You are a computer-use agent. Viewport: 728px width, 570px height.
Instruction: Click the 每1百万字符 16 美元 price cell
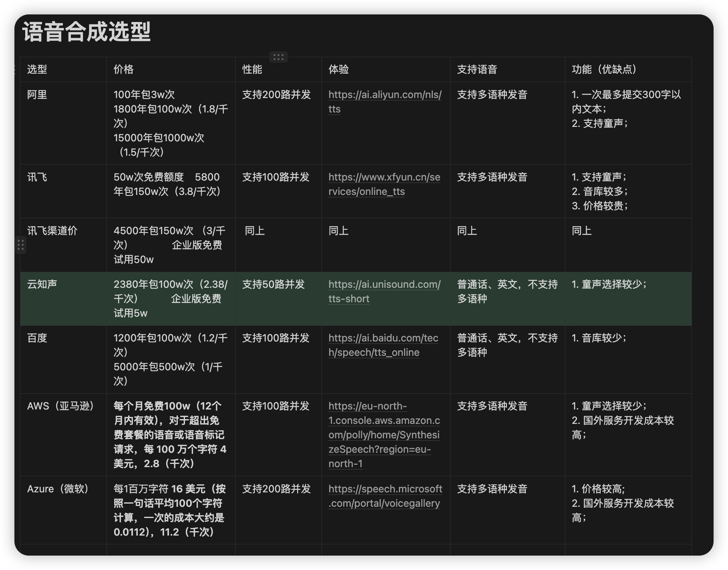click(x=171, y=510)
